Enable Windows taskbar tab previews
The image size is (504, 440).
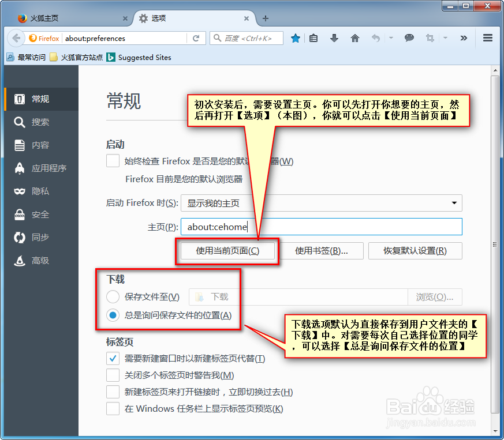coord(113,408)
